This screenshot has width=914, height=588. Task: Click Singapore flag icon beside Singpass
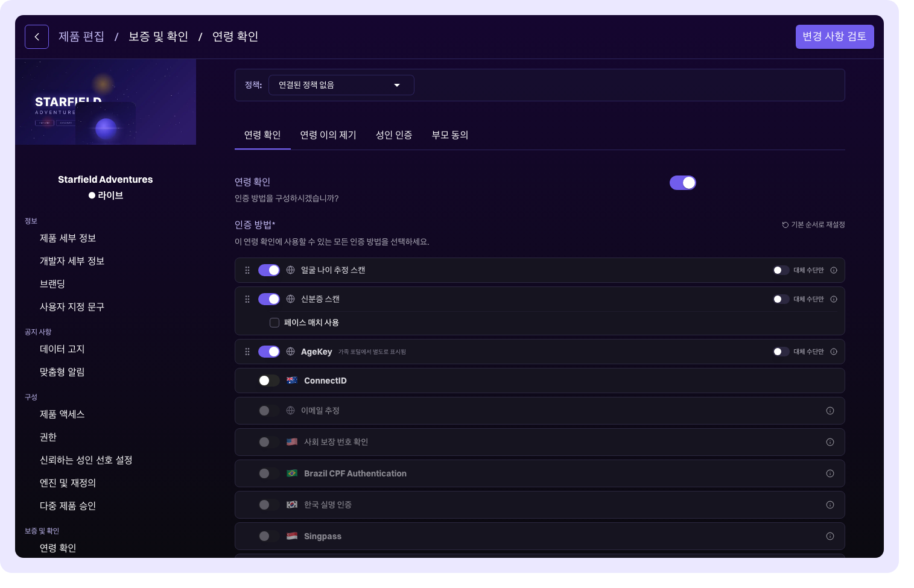coord(292,536)
